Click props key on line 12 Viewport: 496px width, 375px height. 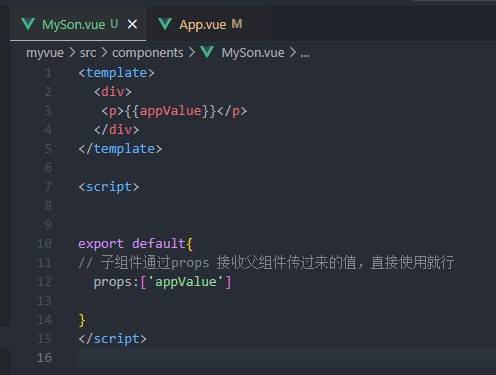pyautogui.click(x=113, y=282)
